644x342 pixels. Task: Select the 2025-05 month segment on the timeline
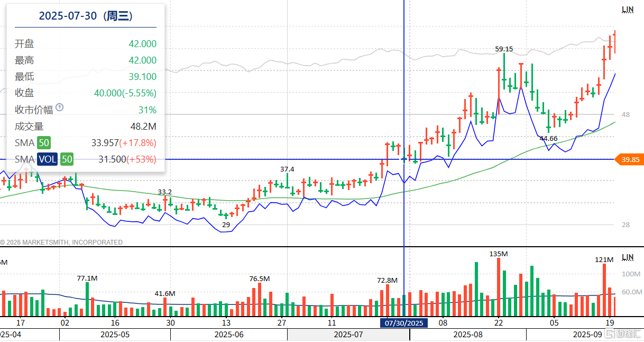click(x=115, y=335)
